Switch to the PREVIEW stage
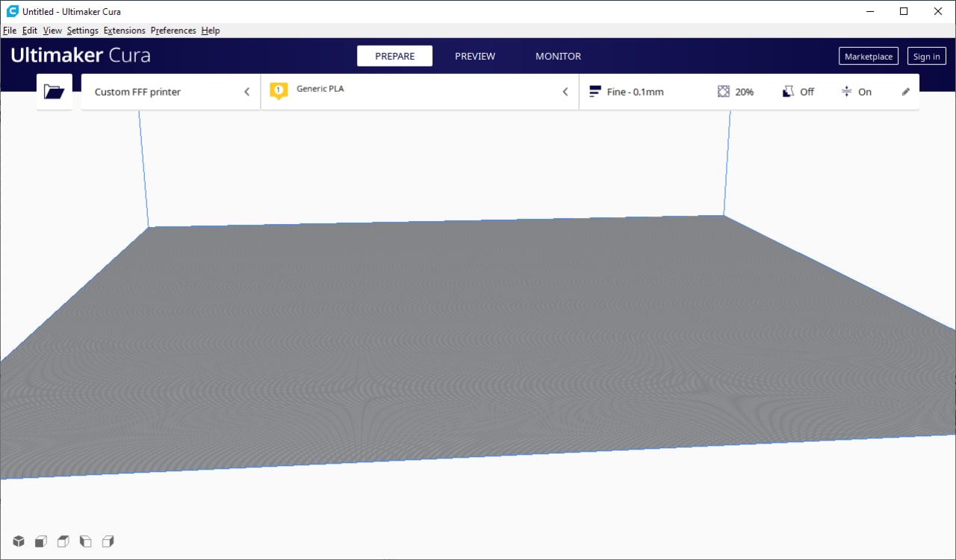Screen dimensions: 956x560 pyautogui.click(x=475, y=56)
